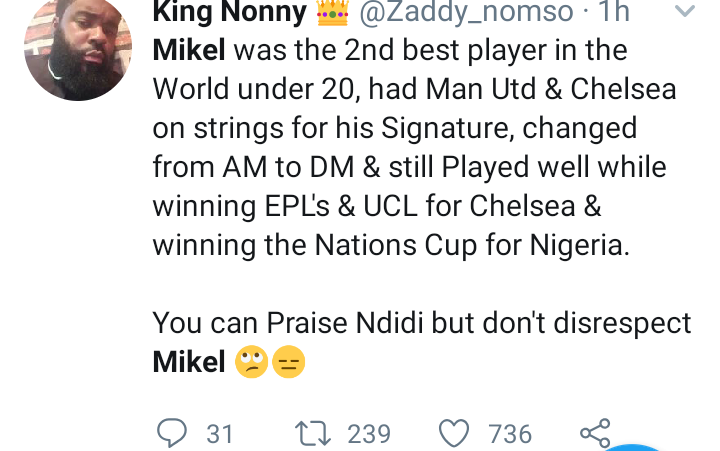The width and height of the screenshot is (720, 451).
Task: View the 239 retweets count
Action: pyautogui.click(x=369, y=434)
